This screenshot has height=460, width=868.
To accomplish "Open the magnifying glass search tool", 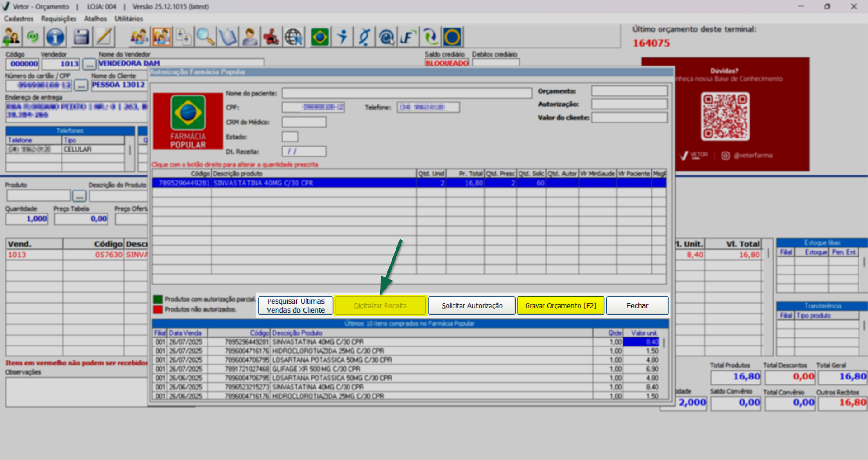I will coord(205,37).
